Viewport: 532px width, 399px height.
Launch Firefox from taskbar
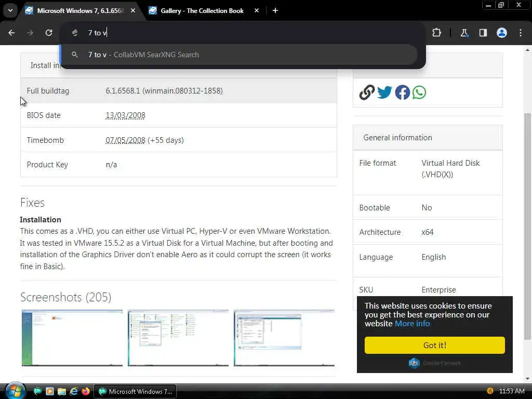point(86,391)
